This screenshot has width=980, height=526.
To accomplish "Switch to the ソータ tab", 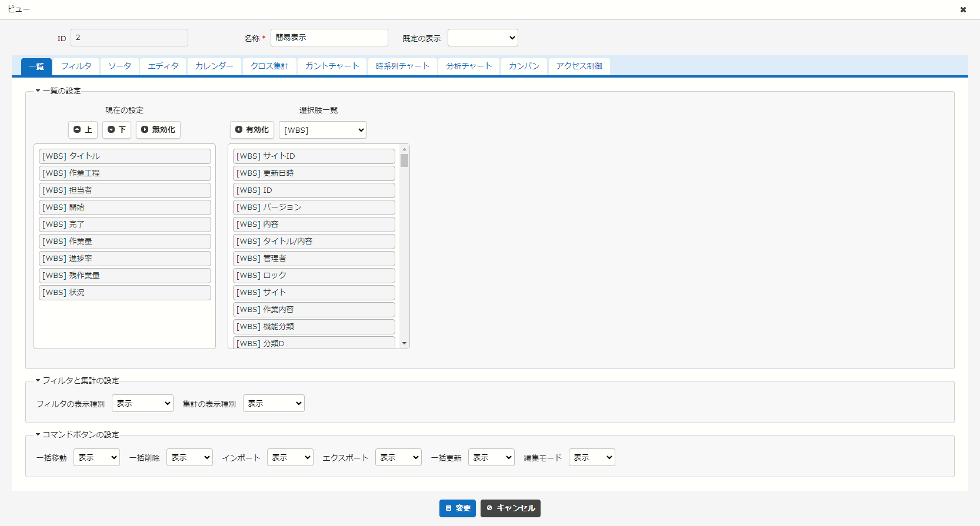I will pyautogui.click(x=119, y=66).
